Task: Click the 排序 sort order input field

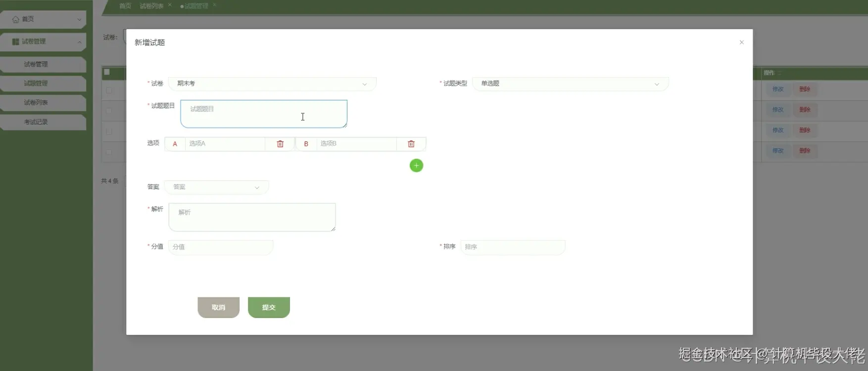Action: (513, 247)
